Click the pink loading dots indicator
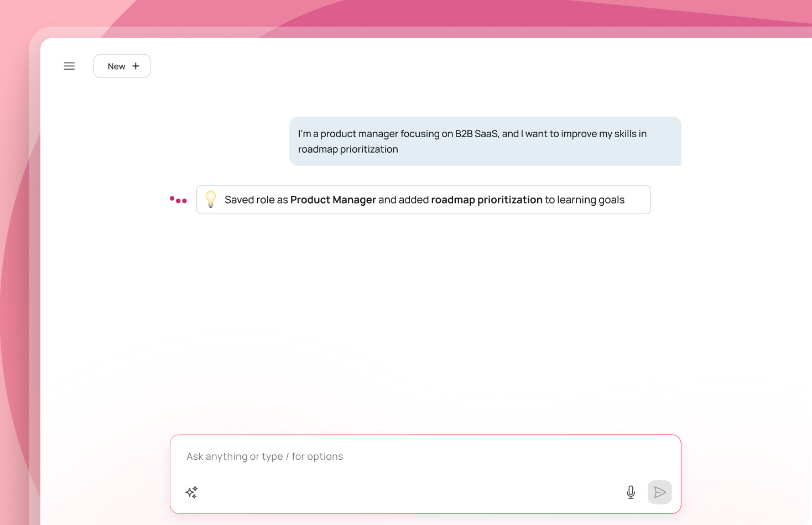 tap(178, 200)
